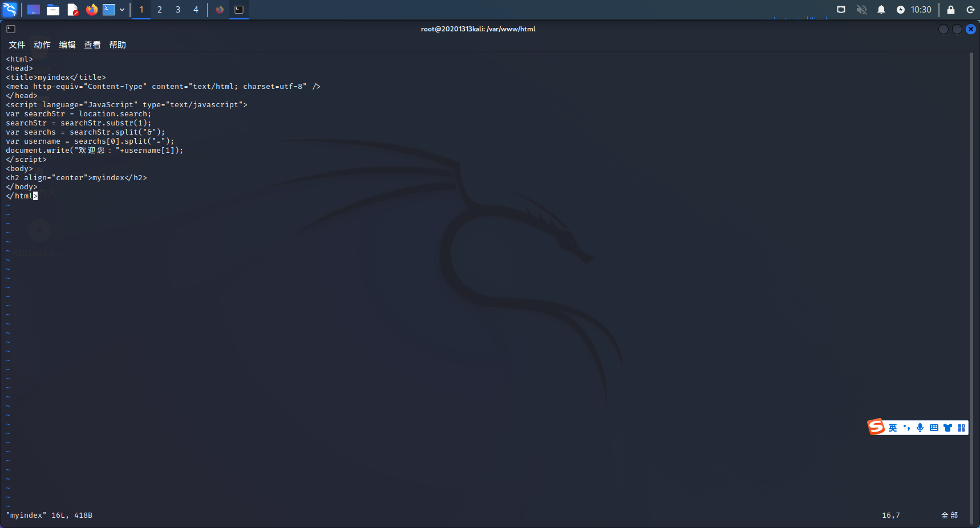Image resolution: width=980 pixels, height=528 pixels.
Task: Select the terminal window taskbar button
Action: 239,10
